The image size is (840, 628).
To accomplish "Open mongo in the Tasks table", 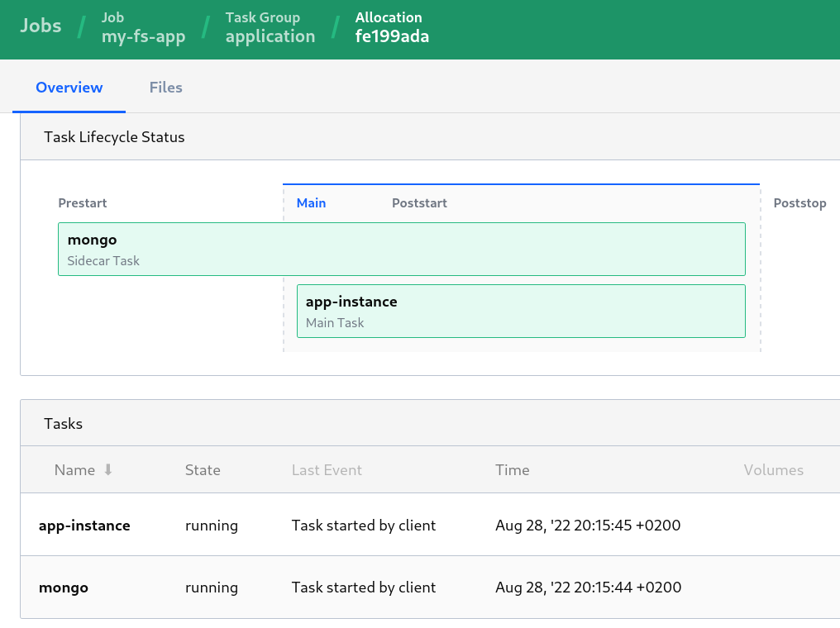I will coord(64,588).
